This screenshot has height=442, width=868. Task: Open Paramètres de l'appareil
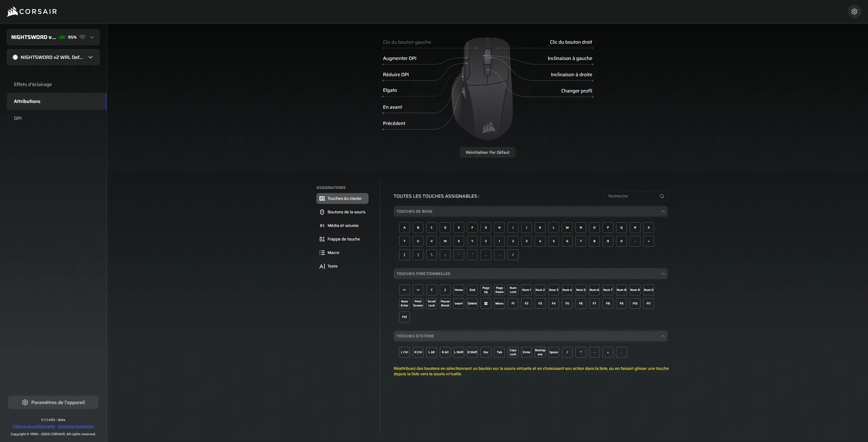pyautogui.click(x=53, y=402)
